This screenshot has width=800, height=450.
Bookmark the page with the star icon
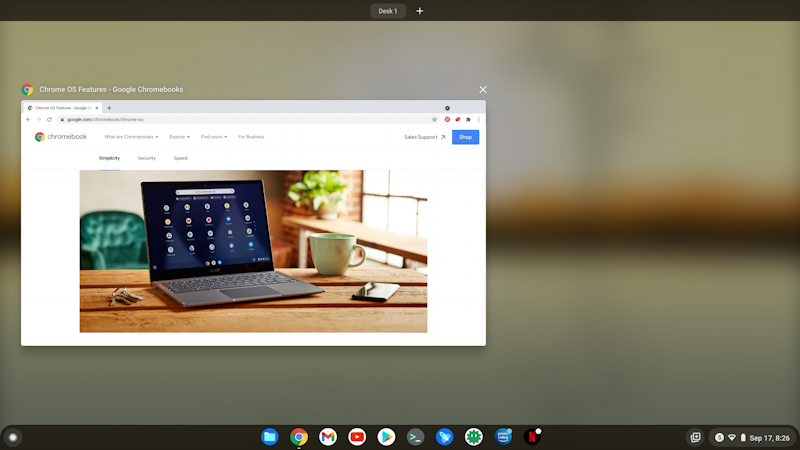click(x=434, y=119)
